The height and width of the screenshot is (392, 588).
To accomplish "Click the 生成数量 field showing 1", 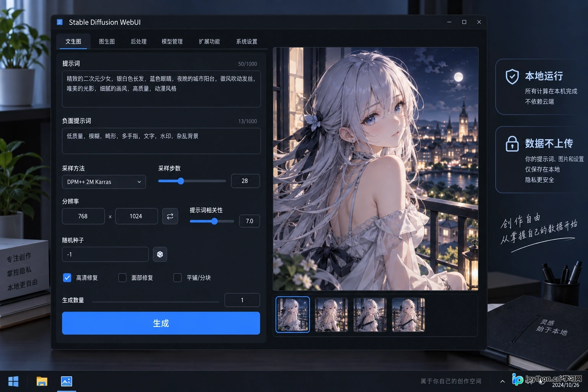I will (242, 300).
